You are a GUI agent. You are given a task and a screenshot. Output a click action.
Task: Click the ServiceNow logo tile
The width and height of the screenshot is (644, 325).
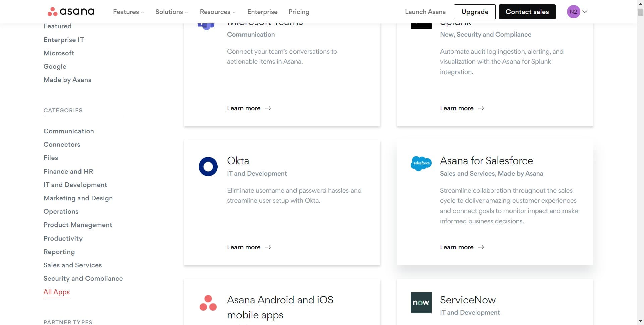click(421, 303)
